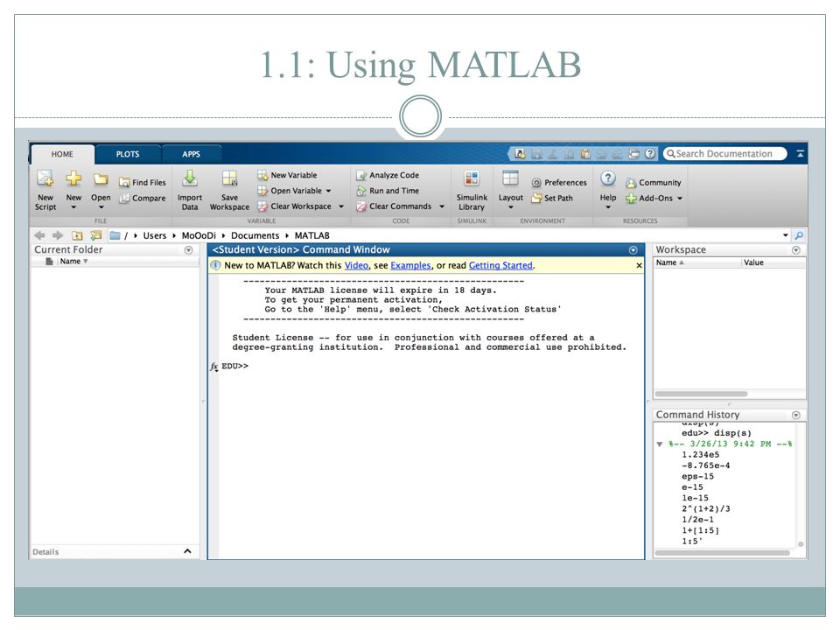Screen dimensions: 840x630
Task: Open Workspace panel actions menu
Action: [x=795, y=250]
